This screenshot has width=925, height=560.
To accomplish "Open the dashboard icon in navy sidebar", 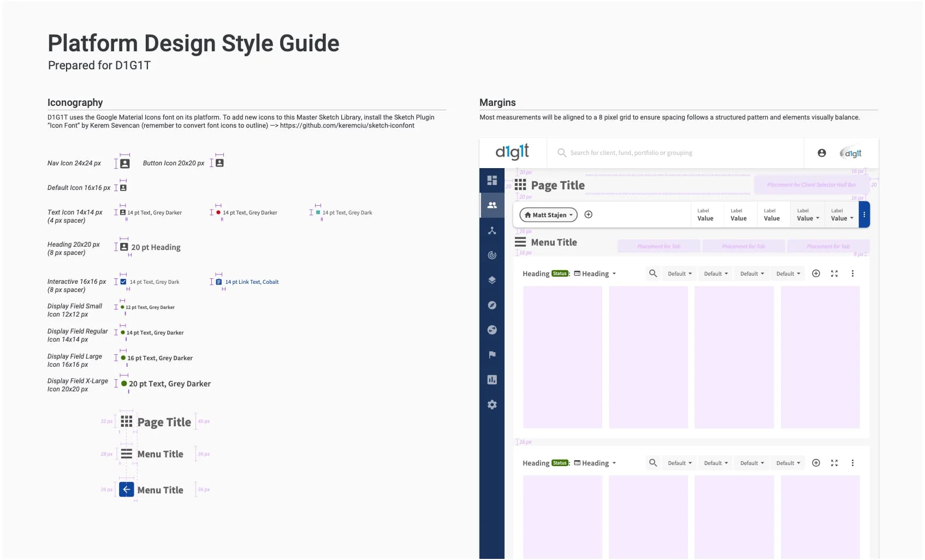I will pyautogui.click(x=491, y=180).
